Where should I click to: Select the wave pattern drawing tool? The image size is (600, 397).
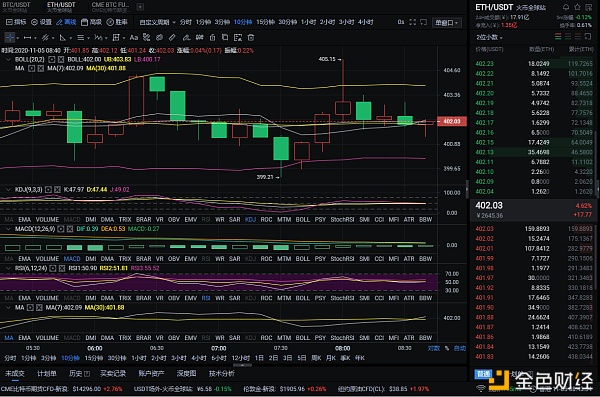98,38
